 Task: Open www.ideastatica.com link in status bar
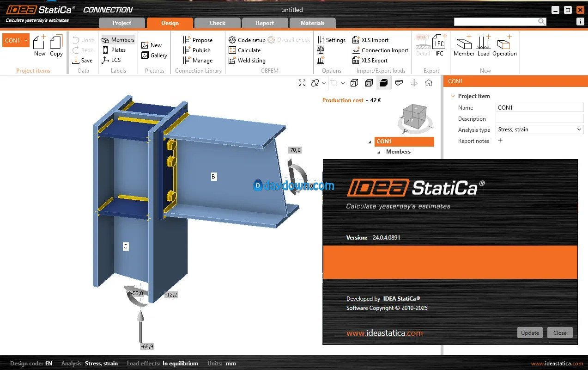coord(557,364)
